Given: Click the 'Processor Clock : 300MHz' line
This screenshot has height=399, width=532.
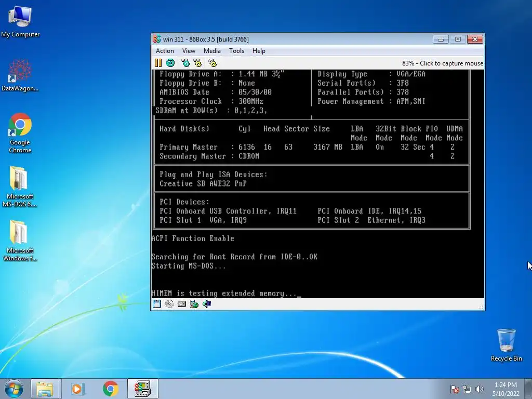Looking at the screenshot, I should (x=211, y=101).
